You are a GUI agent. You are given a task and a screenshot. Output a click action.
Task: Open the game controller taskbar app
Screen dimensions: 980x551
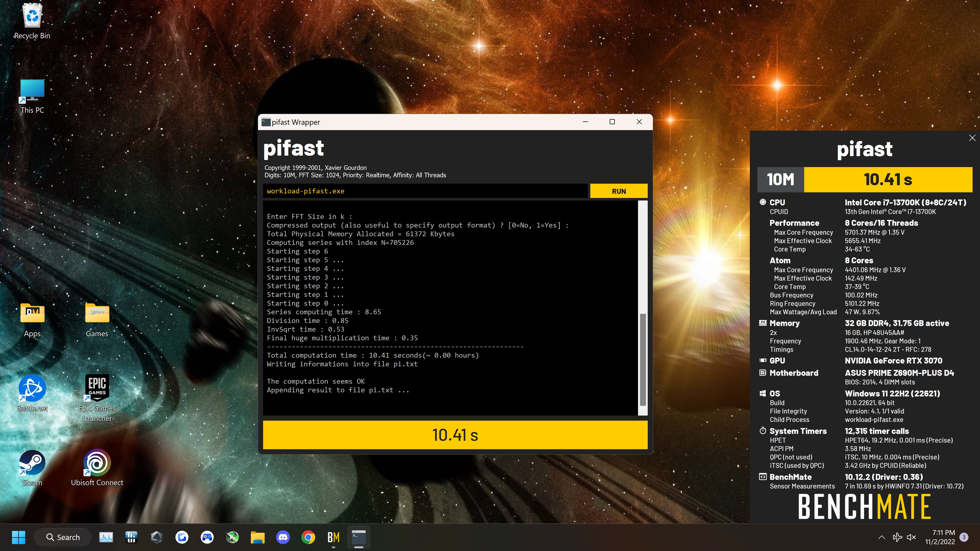207,537
